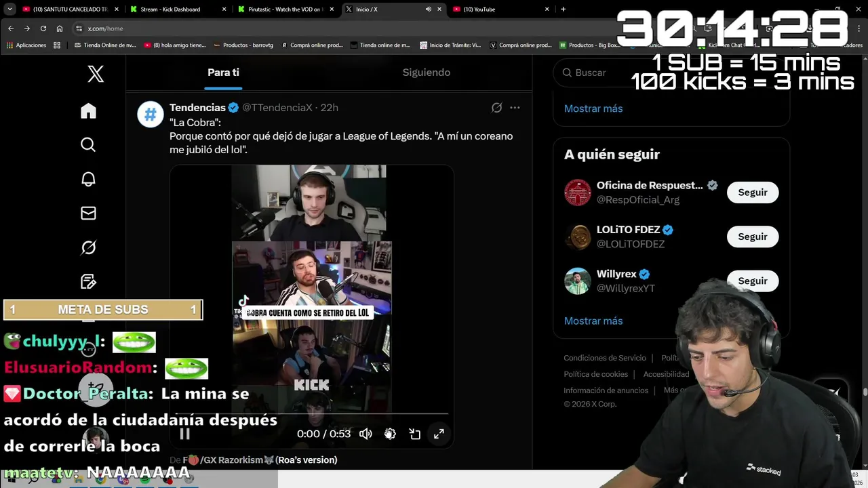868x488 pixels.
Task: Open hola amigo tiene... bookmark
Action: [x=175, y=45]
